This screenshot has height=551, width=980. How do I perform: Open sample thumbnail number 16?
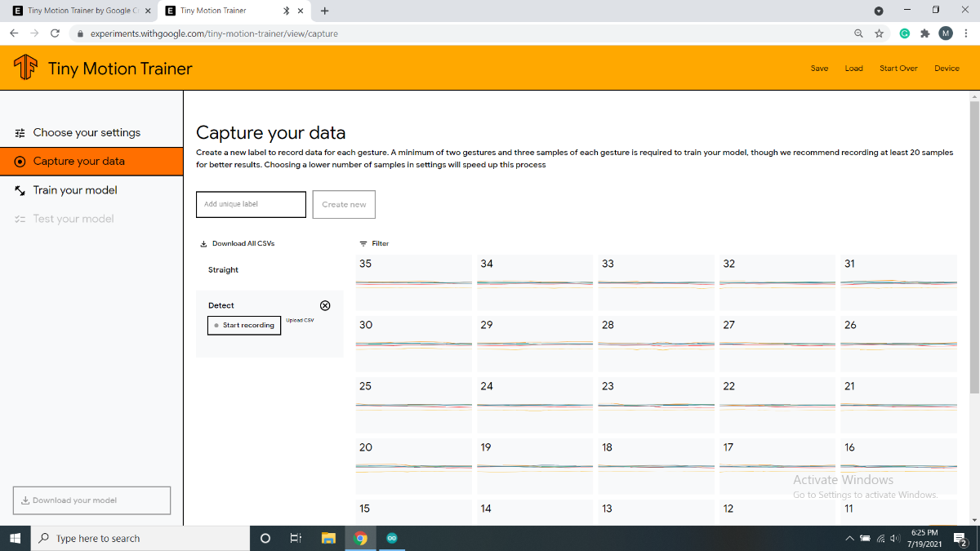(x=898, y=466)
